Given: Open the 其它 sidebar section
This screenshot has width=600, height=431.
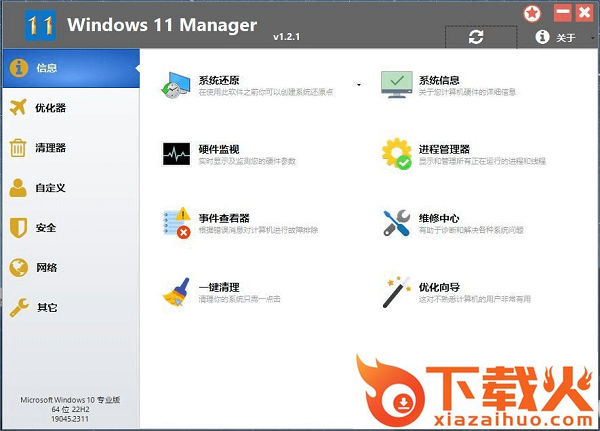Looking at the screenshot, I should tap(71, 307).
